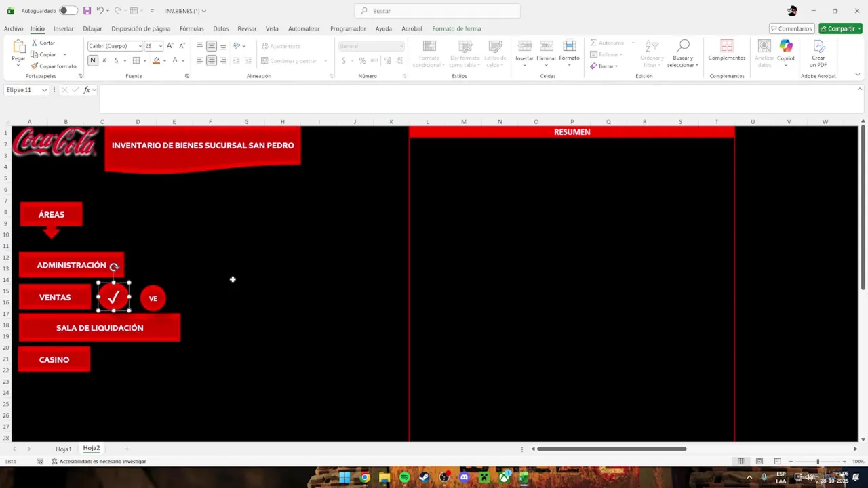Switch to sheet tab Hoja1
This screenshot has width=868, height=488.
(63, 449)
